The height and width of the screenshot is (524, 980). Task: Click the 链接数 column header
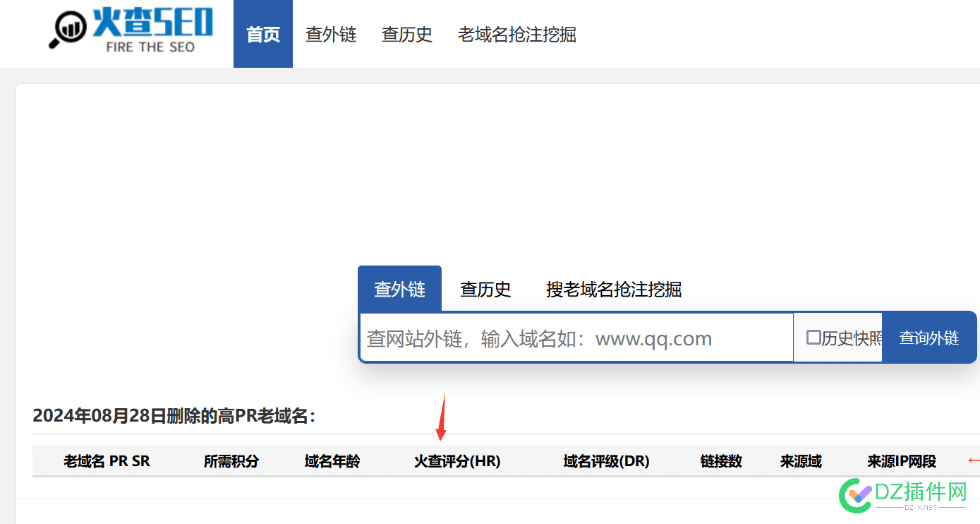(721, 461)
